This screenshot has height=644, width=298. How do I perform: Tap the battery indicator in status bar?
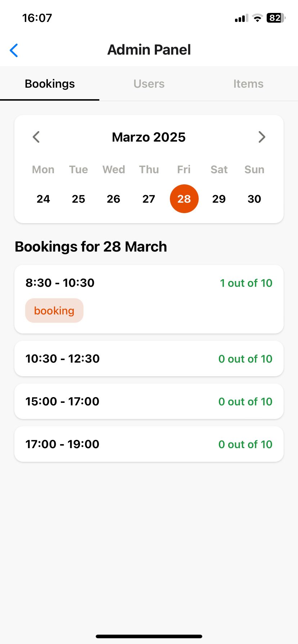275,18
